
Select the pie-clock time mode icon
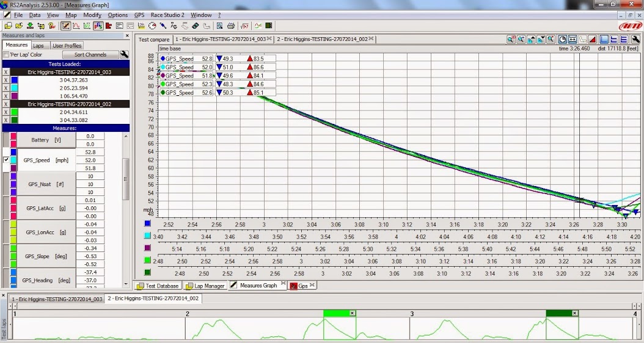pyautogui.click(x=563, y=39)
